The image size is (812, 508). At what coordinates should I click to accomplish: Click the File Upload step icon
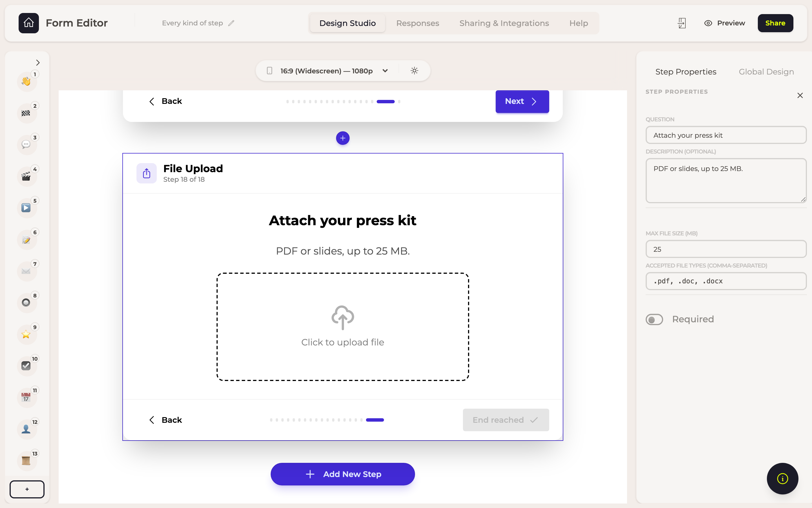(x=146, y=173)
